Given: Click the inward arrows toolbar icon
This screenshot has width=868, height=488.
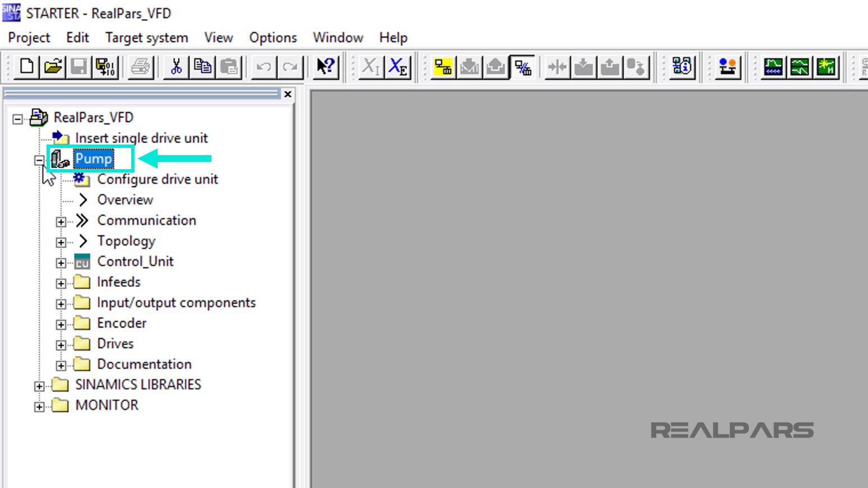Looking at the screenshot, I should [557, 67].
